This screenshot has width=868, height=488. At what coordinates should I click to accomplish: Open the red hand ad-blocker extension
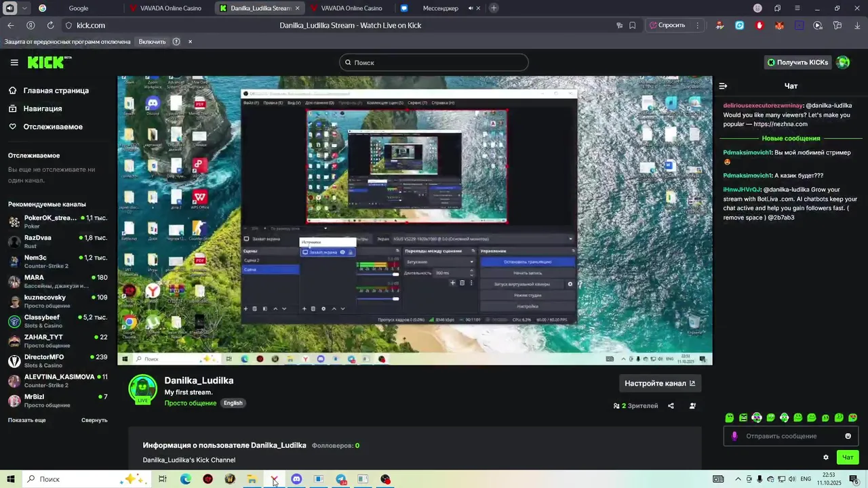point(759,25)
